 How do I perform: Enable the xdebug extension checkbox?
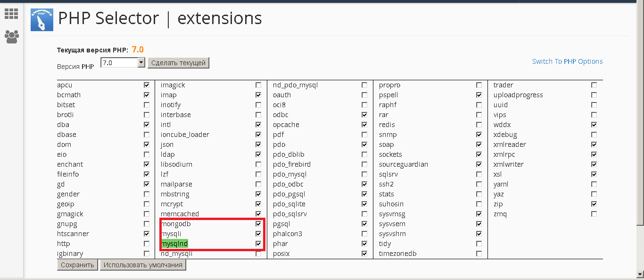tap(594, 135)
